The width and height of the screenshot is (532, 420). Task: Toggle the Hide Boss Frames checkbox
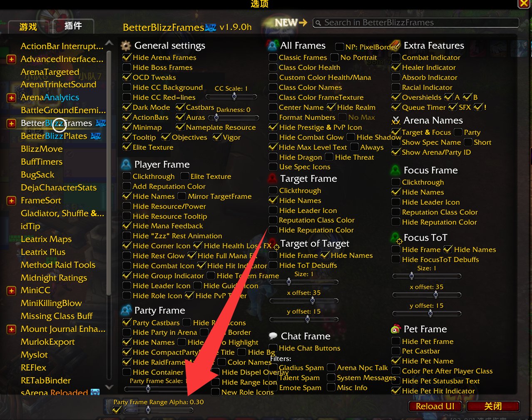coord(127,67)
